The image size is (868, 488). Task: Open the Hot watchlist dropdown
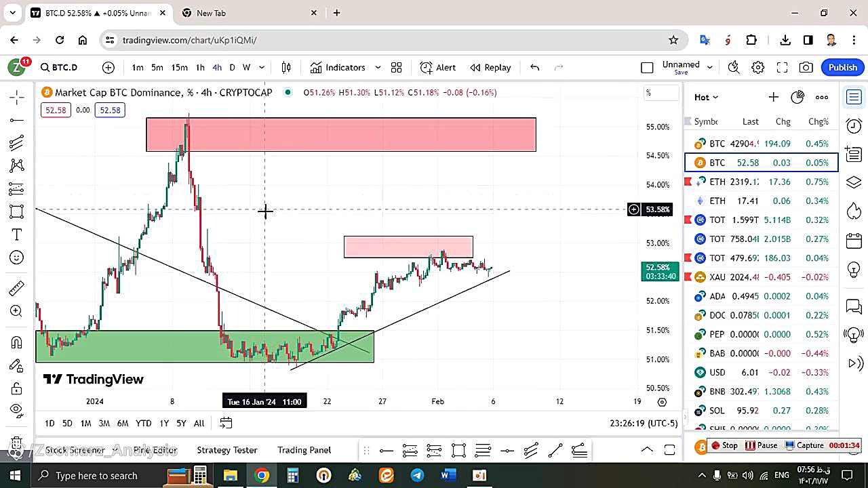coord(706,97)
